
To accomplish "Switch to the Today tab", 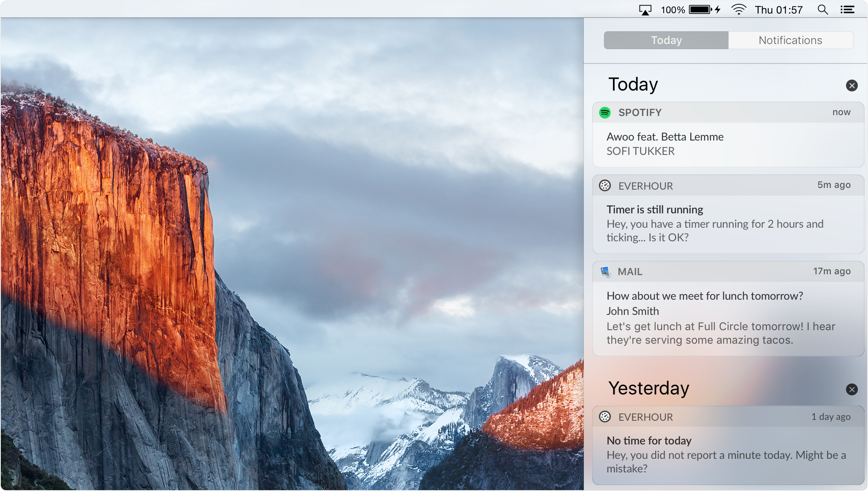I will 666,40.
